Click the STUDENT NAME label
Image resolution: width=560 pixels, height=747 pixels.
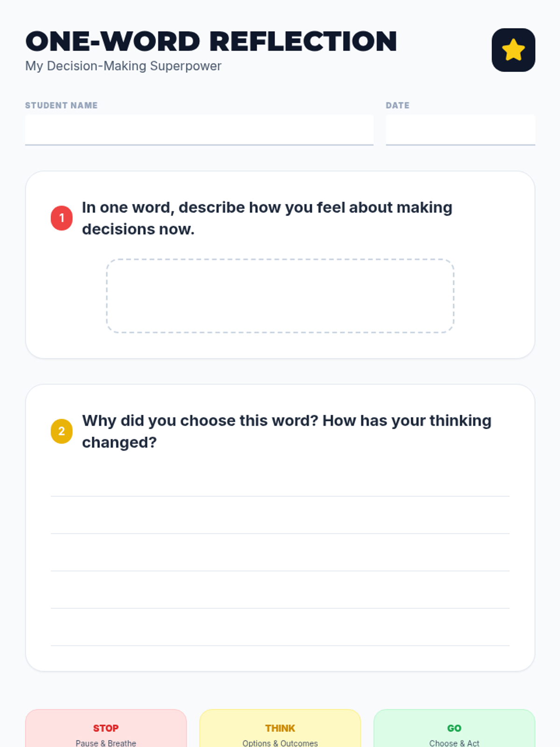tap(61, 106)
